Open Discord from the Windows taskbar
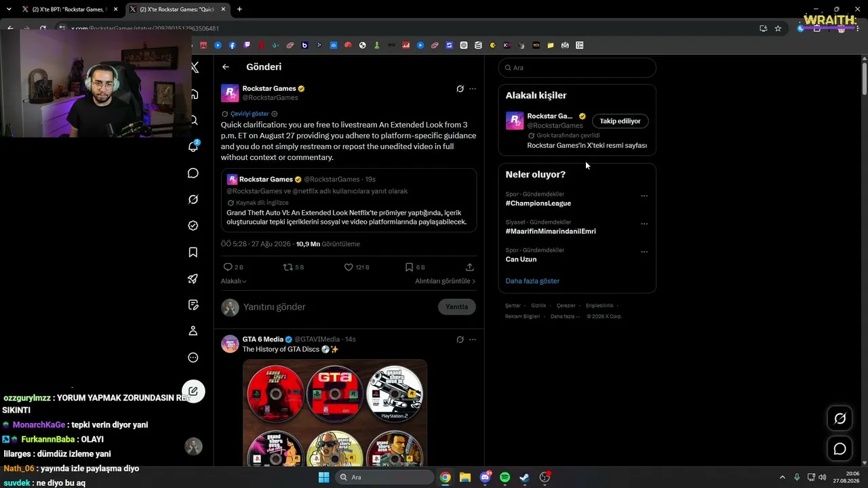The height and width of the screenshot is (488, 868). tap(485, 477)
